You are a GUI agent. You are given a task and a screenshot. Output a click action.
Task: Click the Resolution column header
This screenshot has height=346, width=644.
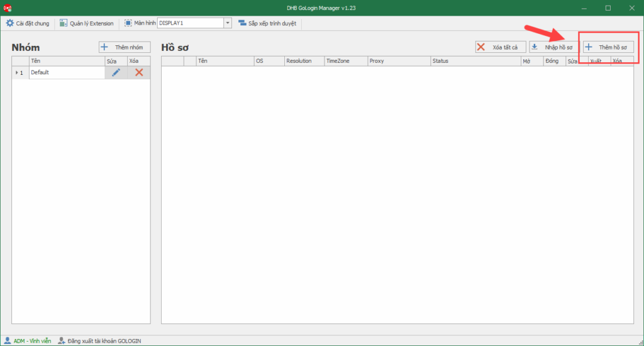303,61
